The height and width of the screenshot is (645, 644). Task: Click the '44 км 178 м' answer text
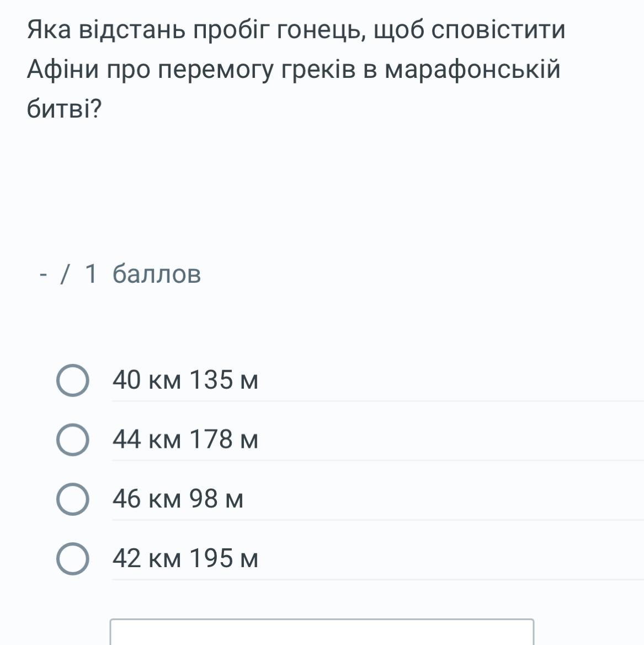(185, 440)
